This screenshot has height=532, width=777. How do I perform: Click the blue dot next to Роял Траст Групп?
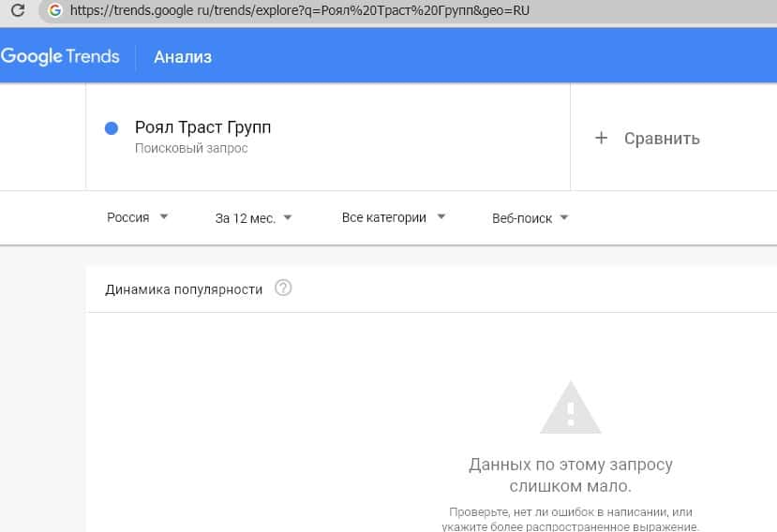pyautogui.click(x=112, y=128)
